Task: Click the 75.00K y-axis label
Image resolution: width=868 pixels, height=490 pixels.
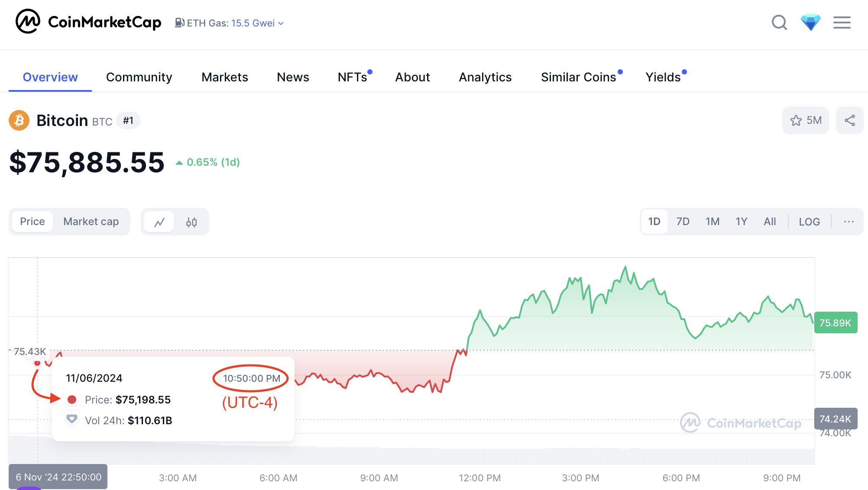Action: tap(835, 375)
